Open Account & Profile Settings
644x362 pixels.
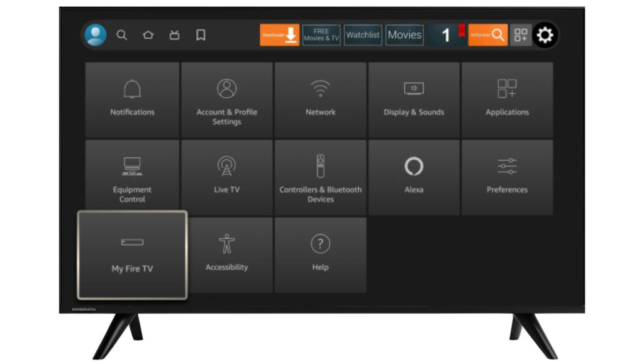[227, 99]
